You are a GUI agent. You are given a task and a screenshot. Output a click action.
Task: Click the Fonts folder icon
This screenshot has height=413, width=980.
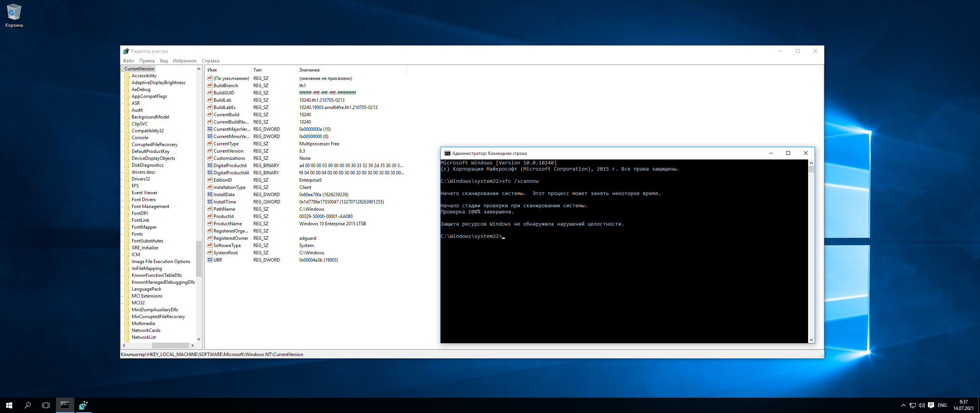click(x=127, y=234)
